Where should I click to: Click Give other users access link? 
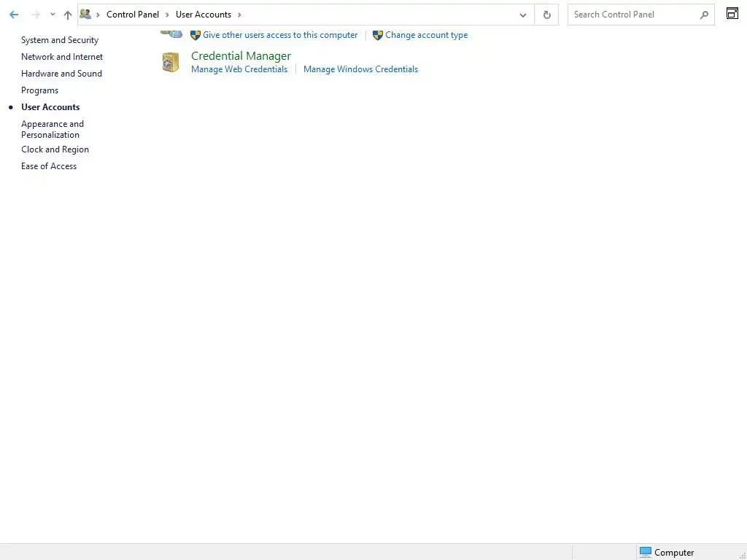coord(280,35)
